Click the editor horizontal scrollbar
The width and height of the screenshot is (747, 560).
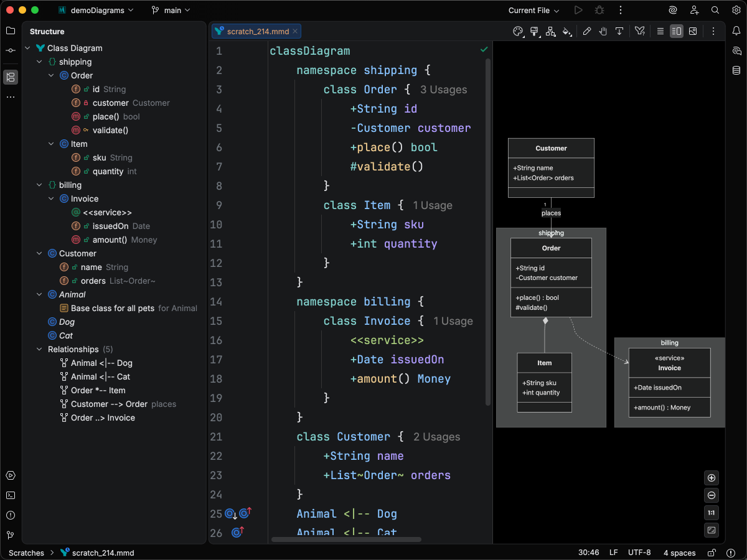[346, 539]
